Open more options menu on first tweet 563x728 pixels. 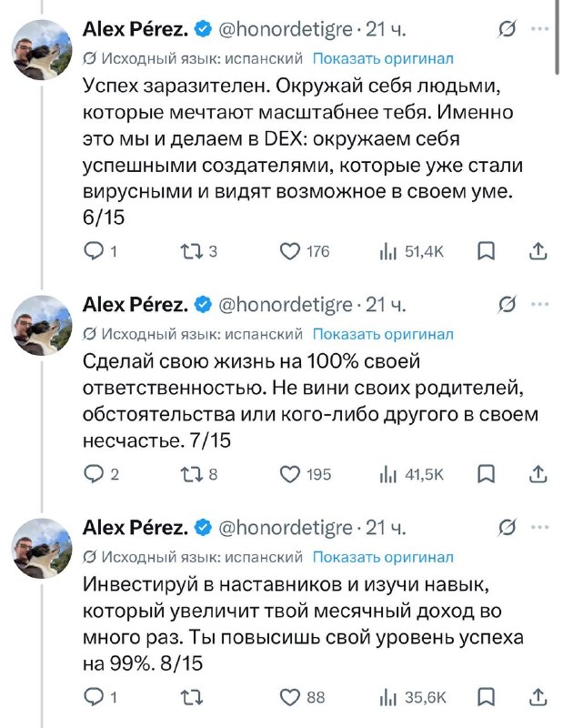click(539, 29)
